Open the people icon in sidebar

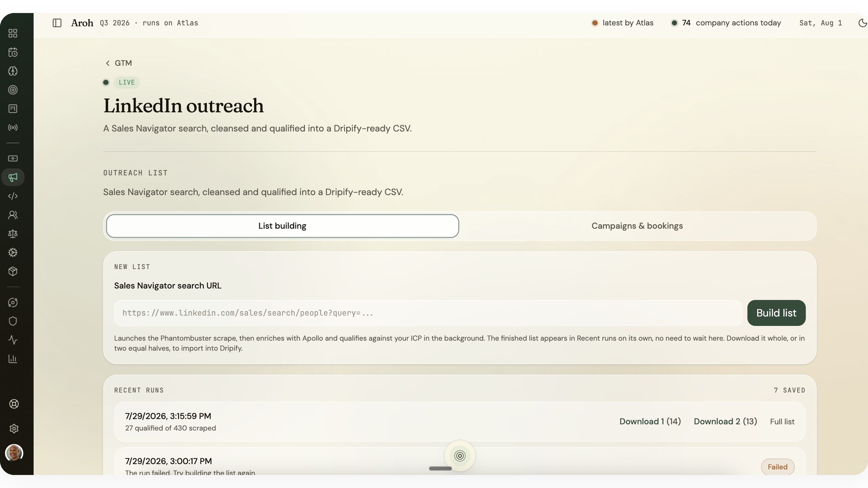click(x=13, y=215)
